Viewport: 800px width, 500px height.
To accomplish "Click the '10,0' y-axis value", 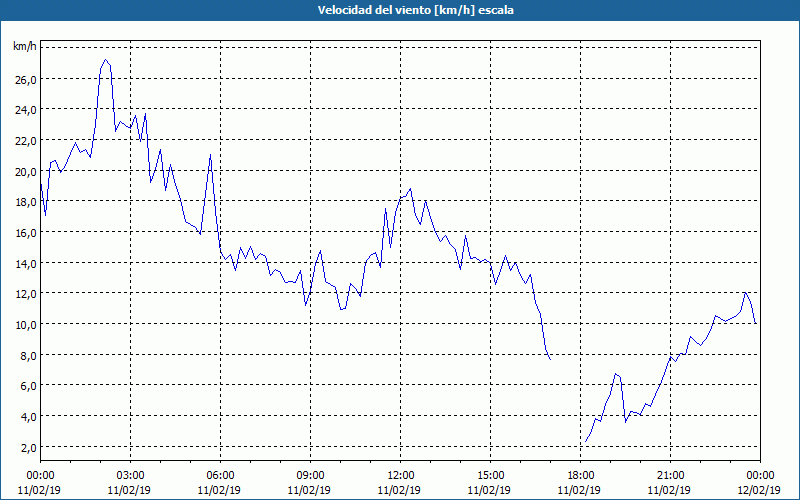I will (26, 324).
